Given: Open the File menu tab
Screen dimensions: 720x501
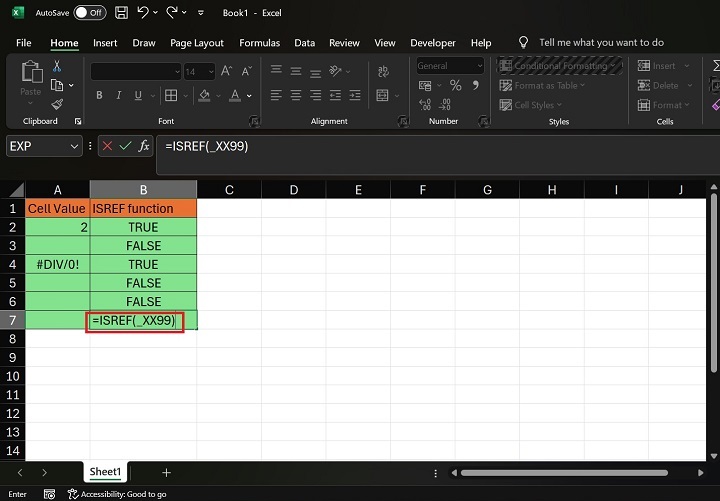Looking at the screenshot, I should click(x=23, y=43).
